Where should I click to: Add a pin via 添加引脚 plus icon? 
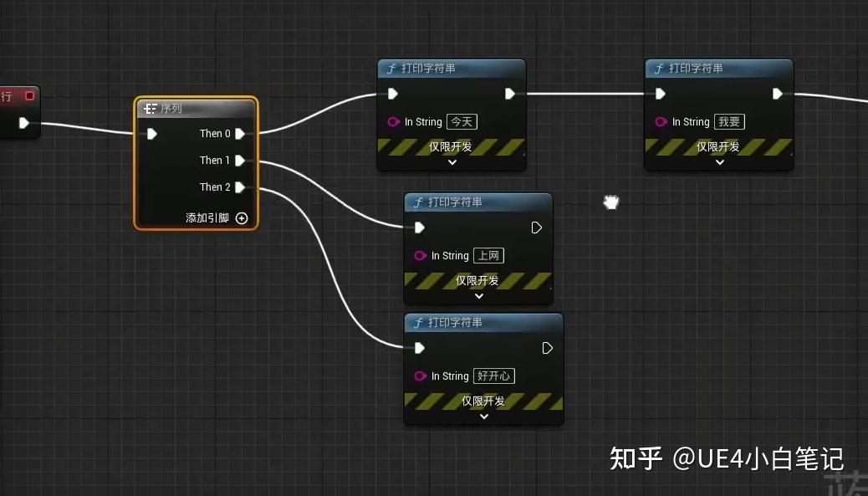tap(242, 218)
